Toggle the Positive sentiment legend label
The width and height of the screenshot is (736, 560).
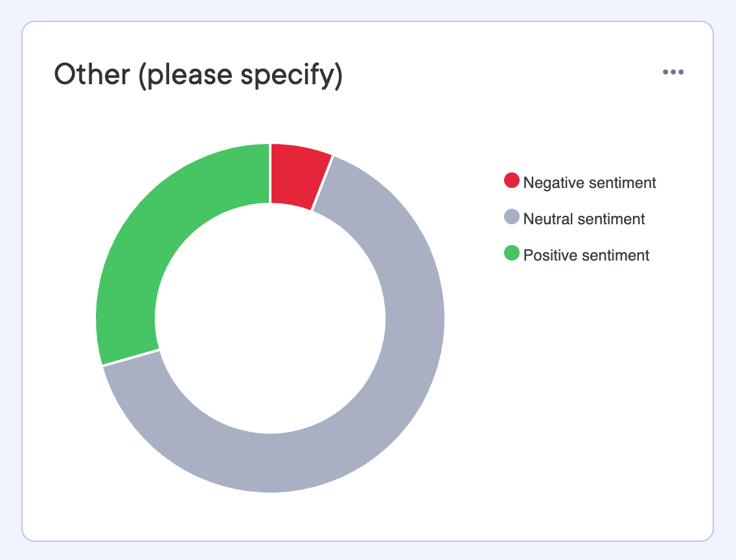tap(586, 255)
